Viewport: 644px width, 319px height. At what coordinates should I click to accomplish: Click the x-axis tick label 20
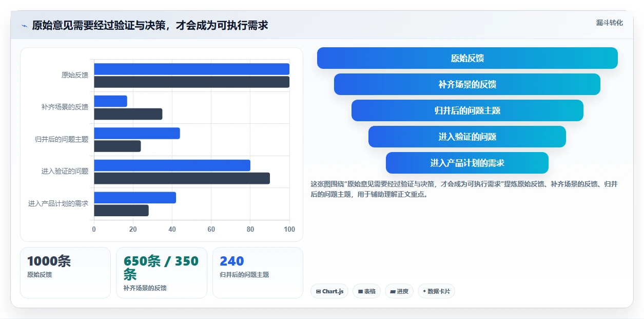(133, 230)
